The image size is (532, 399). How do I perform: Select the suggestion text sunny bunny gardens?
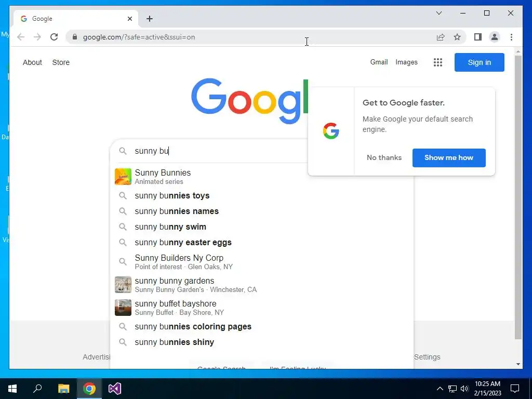coord(175,281)
